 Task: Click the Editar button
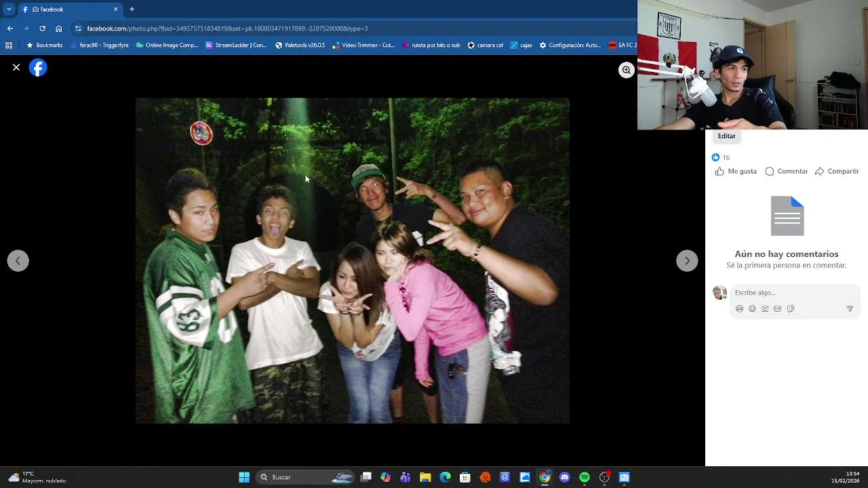point(726,136)
